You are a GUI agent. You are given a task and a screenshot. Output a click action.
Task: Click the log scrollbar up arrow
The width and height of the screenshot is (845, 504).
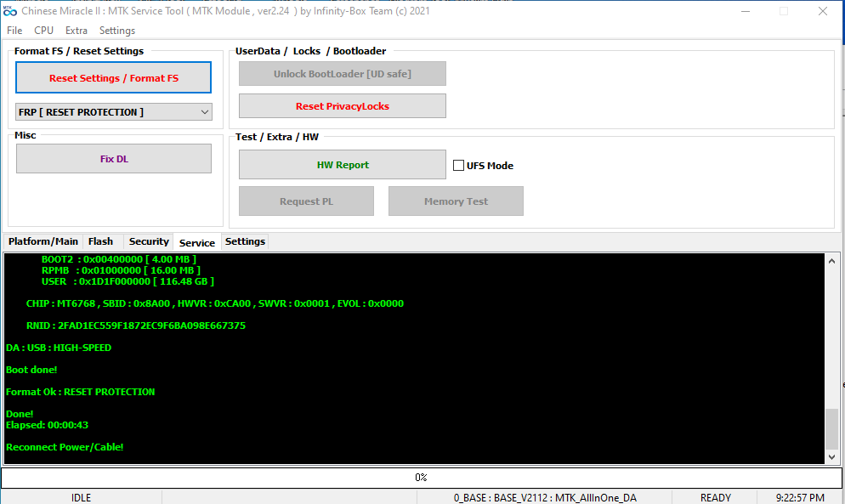click(x=832, y=261)
